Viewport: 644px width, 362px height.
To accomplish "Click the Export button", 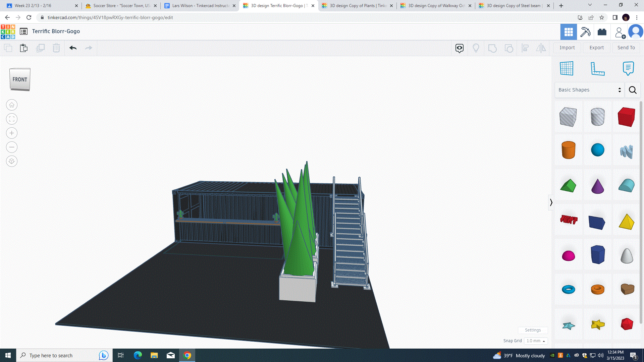I will point(596,48).
